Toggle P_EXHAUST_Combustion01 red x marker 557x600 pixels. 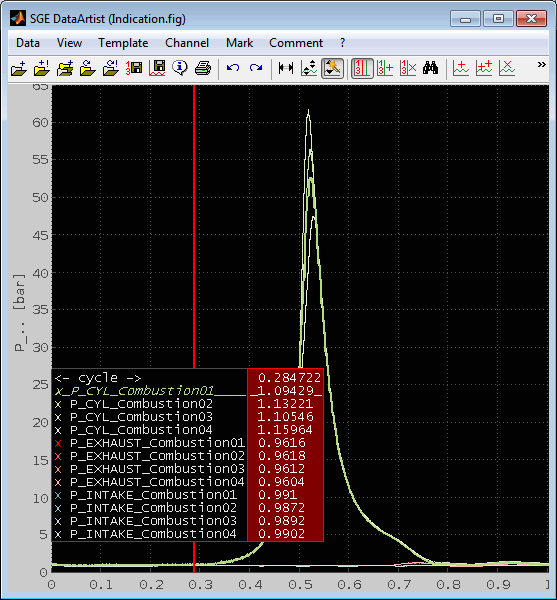coord(58,443)
